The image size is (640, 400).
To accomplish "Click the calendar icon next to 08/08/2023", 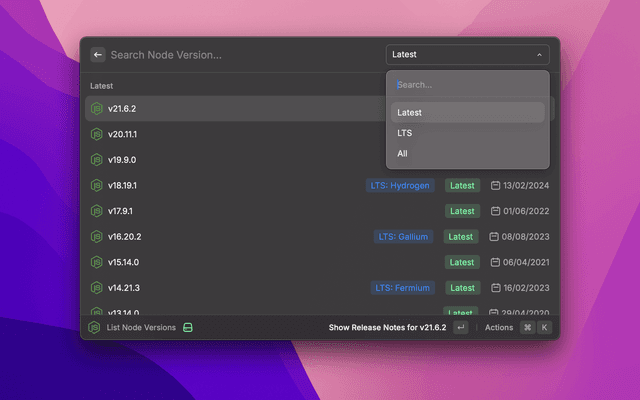I will coord(495,237).
